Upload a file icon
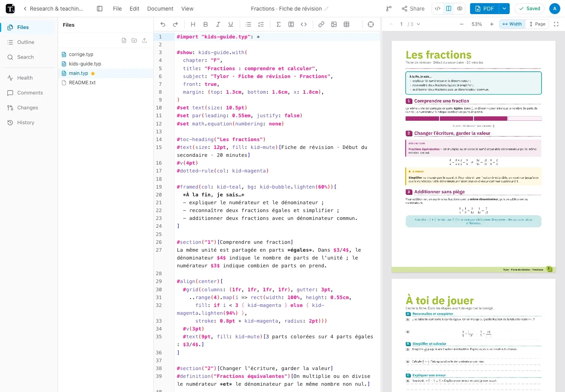Image resolution: width=565 pixels, height=392 pixels. (144, 40)
